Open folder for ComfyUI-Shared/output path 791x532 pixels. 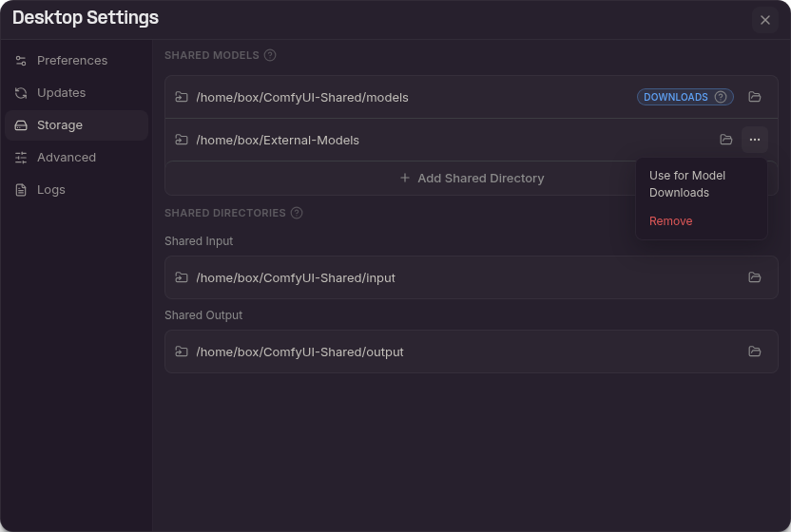point(754,351)
